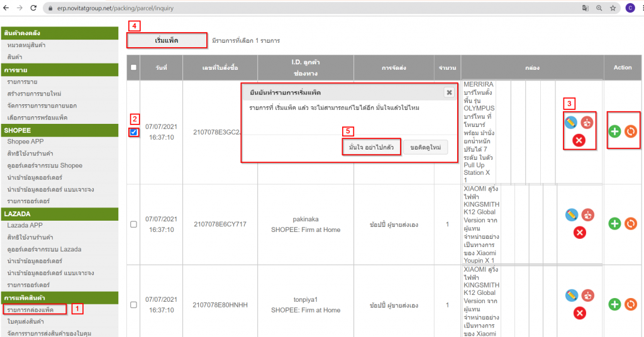
Task: Click the pink weigh-scale icon in second row
Action: (587, 215)
